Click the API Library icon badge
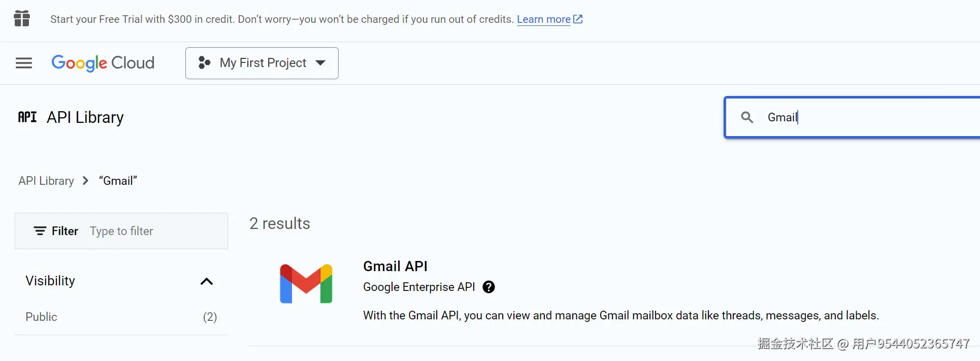This screenshot has width=980, height=361. [x=27, y=117]
